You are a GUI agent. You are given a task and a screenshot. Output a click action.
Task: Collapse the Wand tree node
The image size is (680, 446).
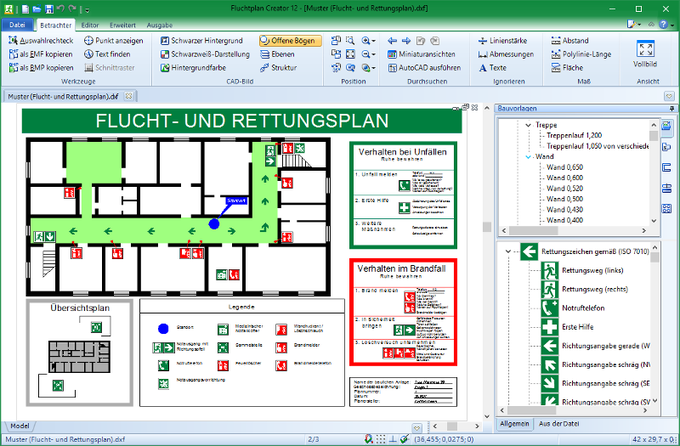pos(528,157)
